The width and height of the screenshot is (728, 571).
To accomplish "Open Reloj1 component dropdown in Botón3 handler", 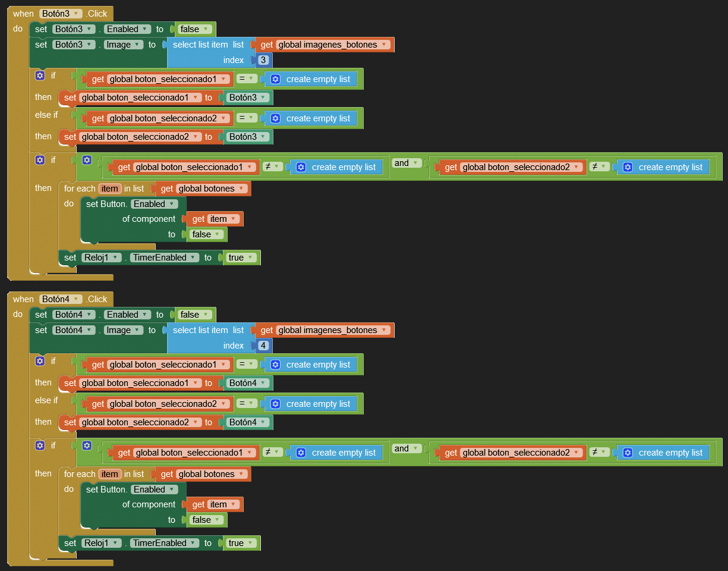I will coord(102,258).
